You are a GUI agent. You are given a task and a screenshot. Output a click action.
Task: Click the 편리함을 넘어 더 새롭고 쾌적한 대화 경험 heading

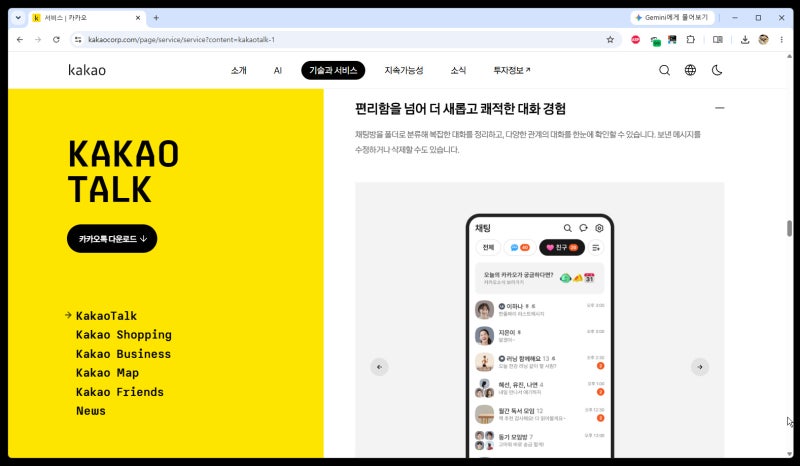(460, 109)
